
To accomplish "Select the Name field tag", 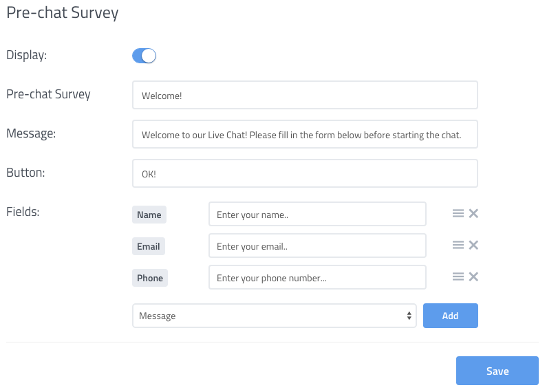I will [149, 215].
